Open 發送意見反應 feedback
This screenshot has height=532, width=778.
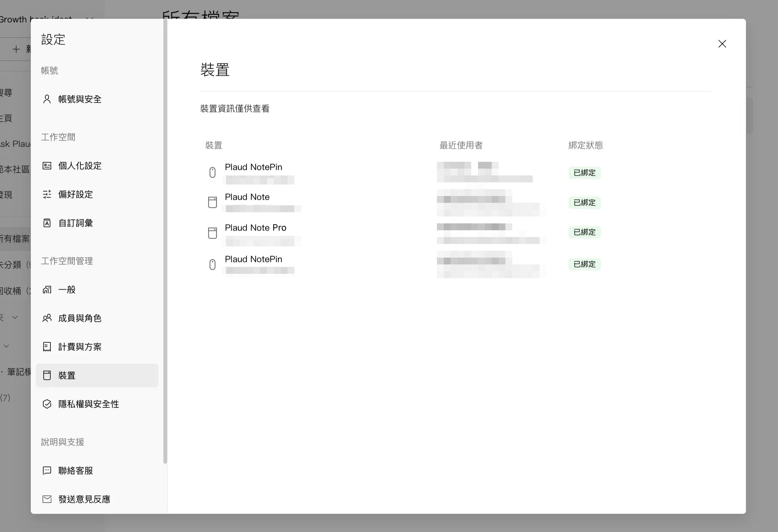(x=97, y=499)
